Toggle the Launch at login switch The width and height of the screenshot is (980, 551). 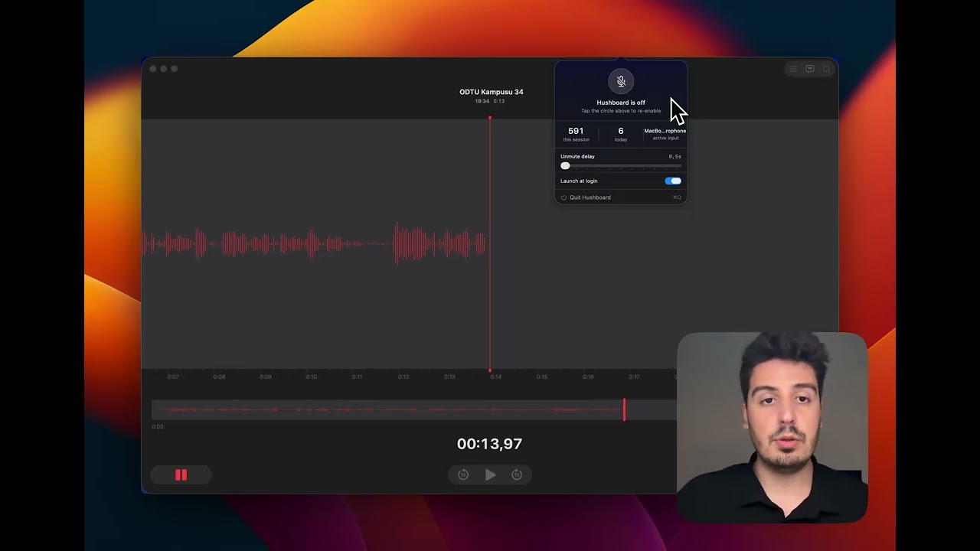pos(673,181)
